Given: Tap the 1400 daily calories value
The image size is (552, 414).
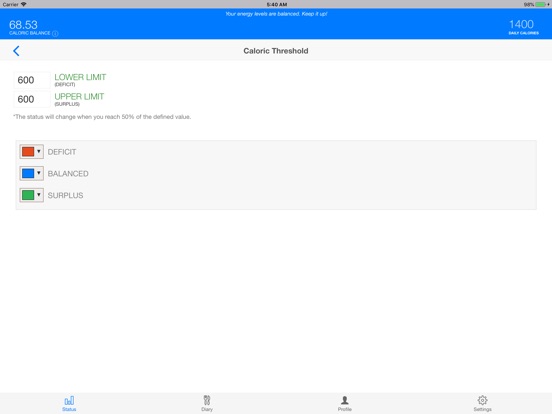Looking at the screenshot, I should 521,24.
